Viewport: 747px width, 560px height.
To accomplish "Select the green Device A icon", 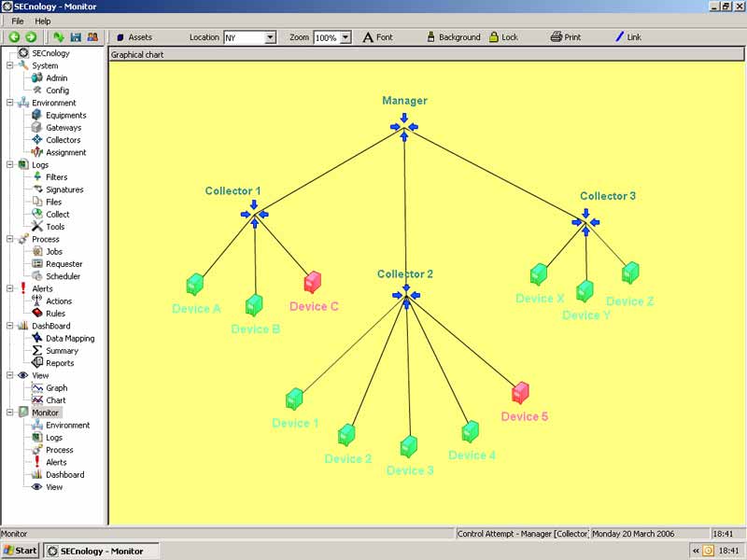I will 195,285.
